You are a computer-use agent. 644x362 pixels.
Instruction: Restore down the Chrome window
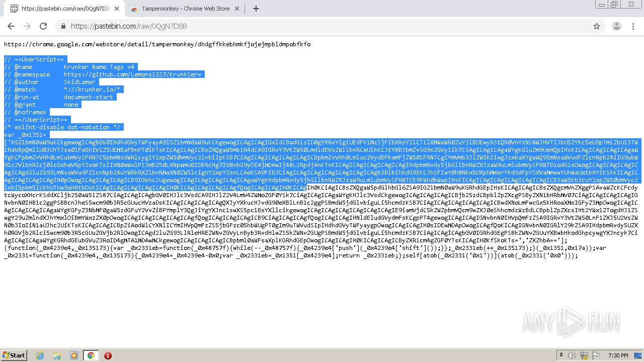pyautogui.click(x=614, y=5)
